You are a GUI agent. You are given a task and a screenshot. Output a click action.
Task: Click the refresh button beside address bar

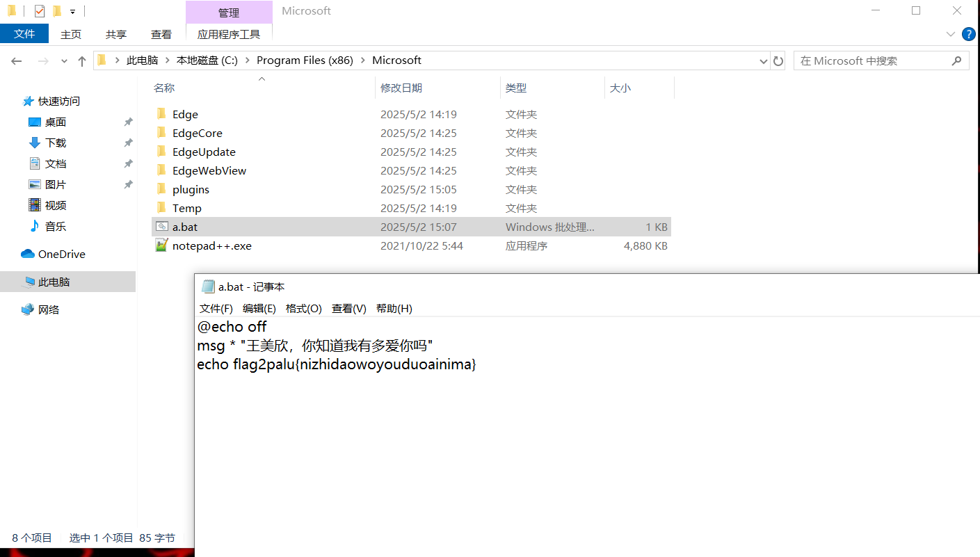778,60
